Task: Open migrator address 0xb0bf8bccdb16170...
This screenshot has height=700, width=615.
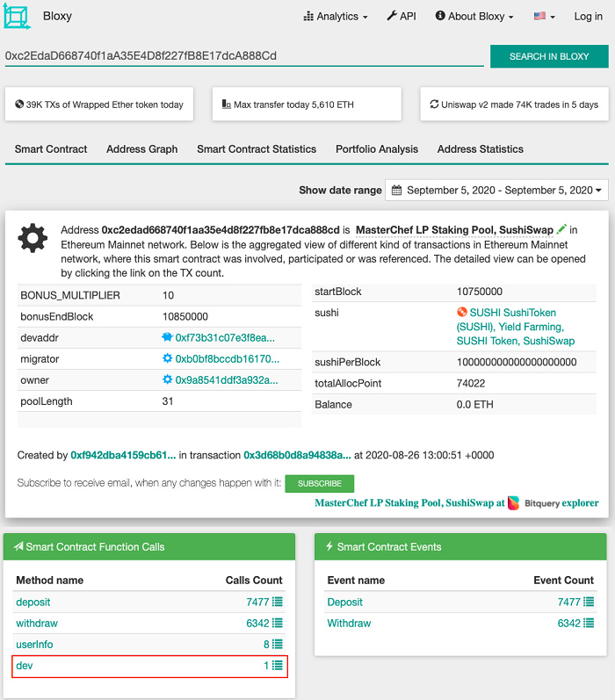Action: pyautogui.click(x=228, y=359)
